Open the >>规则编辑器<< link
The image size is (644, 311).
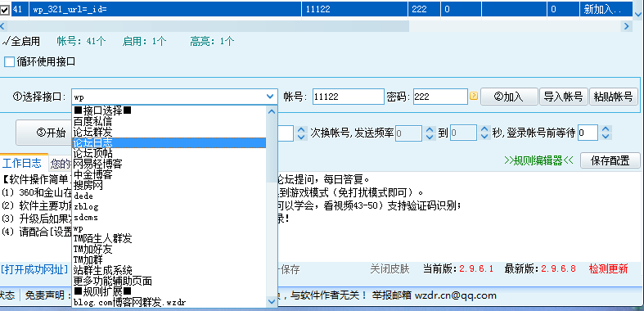538,161
